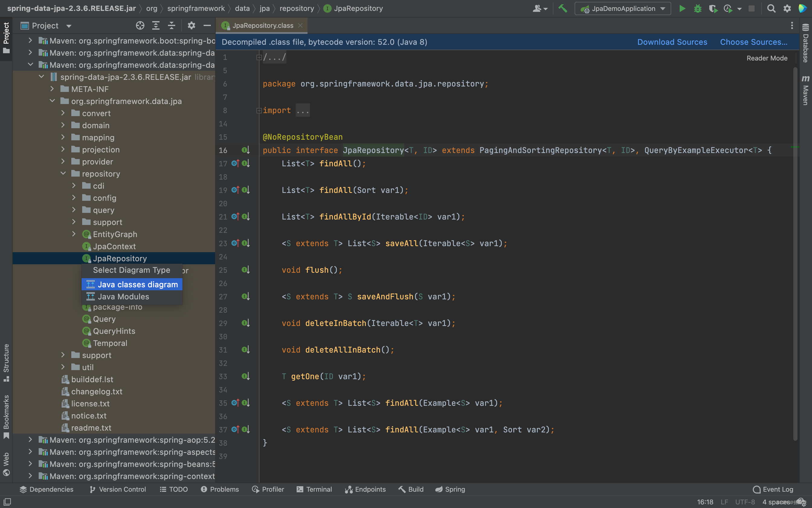The image size is (812, 508).
Task: Open the Spring tool window button
Action: [x=450, y=489]
